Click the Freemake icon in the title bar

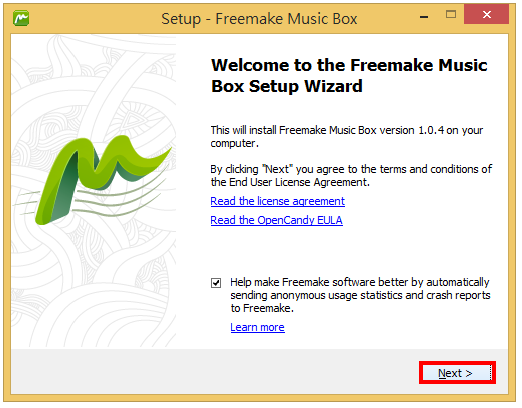click(21, 18)
